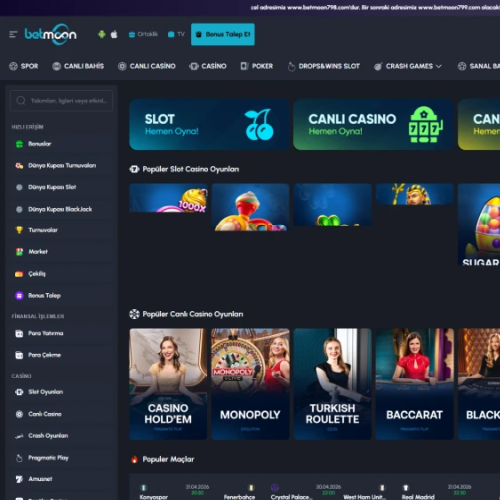Click the Crash Oyunları sidebar icon
Image resolution: width=500 pixels, height=500 pixels.
19,436
